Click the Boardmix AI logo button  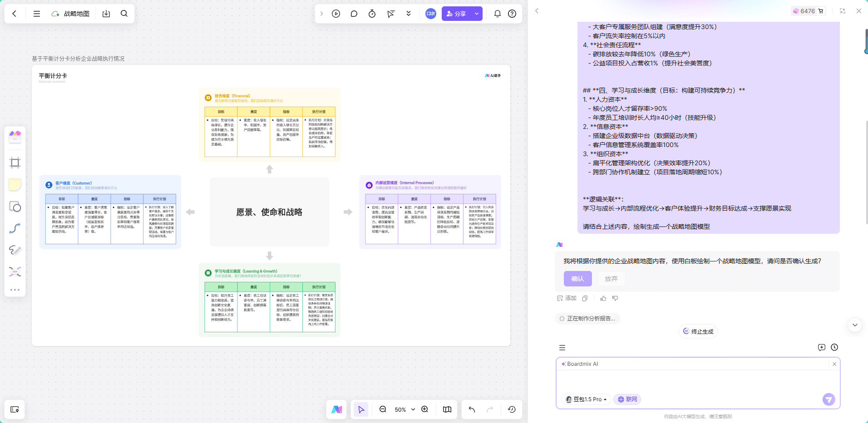click(336, 409)
